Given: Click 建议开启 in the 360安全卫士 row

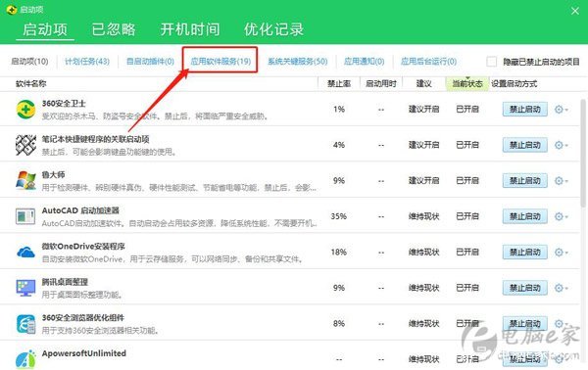Looking at the screenshot, I should click(423, 110).
